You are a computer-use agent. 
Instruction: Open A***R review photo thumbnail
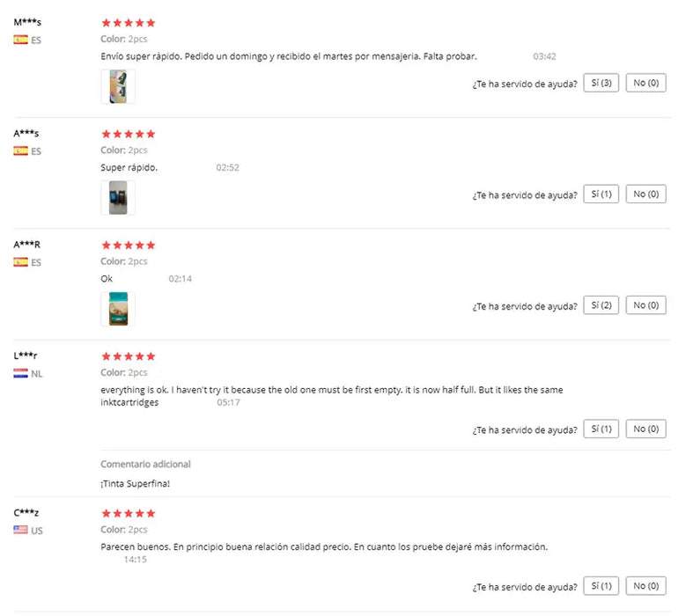[118, 309]
